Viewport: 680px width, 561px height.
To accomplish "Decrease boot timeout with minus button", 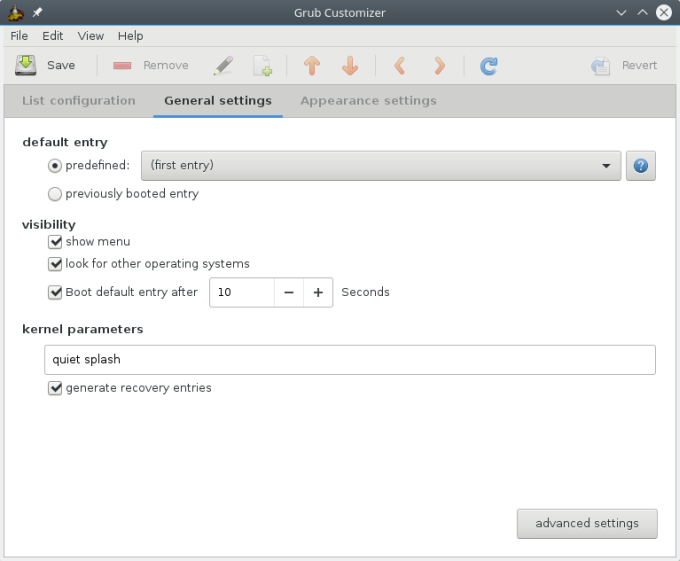I will coord(289,293).
